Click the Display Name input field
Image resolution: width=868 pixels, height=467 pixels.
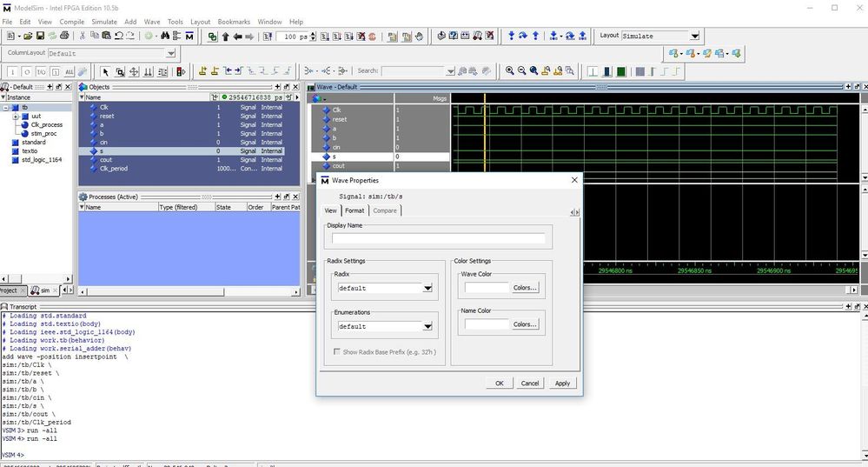[438, 238]
